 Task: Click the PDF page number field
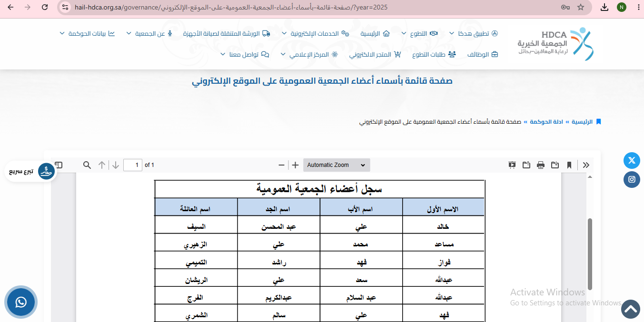click(133, 165)
